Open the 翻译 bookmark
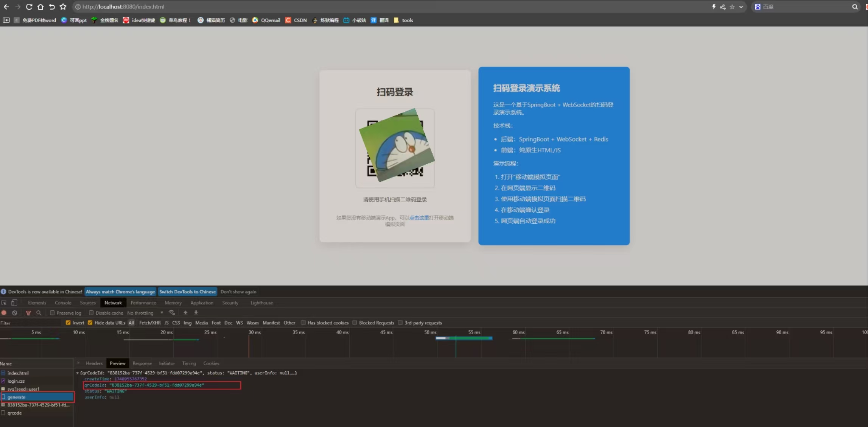Viewport: 868px width, 427px height. click(x=380, y=20)
